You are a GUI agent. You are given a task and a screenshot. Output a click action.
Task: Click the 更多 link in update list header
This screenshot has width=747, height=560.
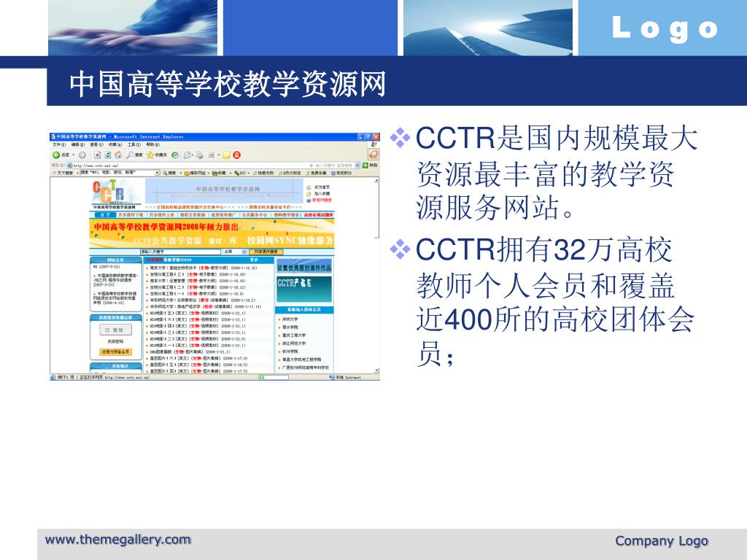point(254,260)
